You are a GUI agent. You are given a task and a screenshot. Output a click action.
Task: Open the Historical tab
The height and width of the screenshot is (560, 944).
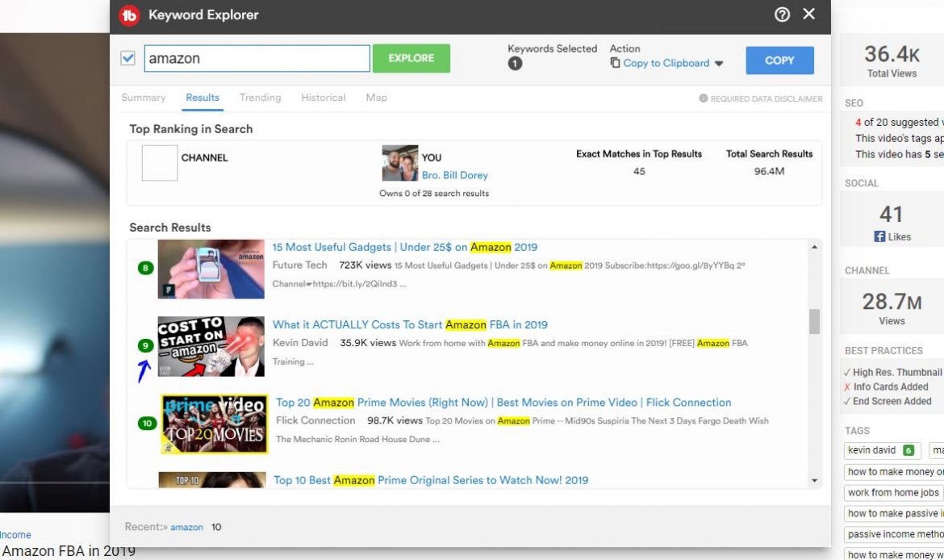pos(323,98)
